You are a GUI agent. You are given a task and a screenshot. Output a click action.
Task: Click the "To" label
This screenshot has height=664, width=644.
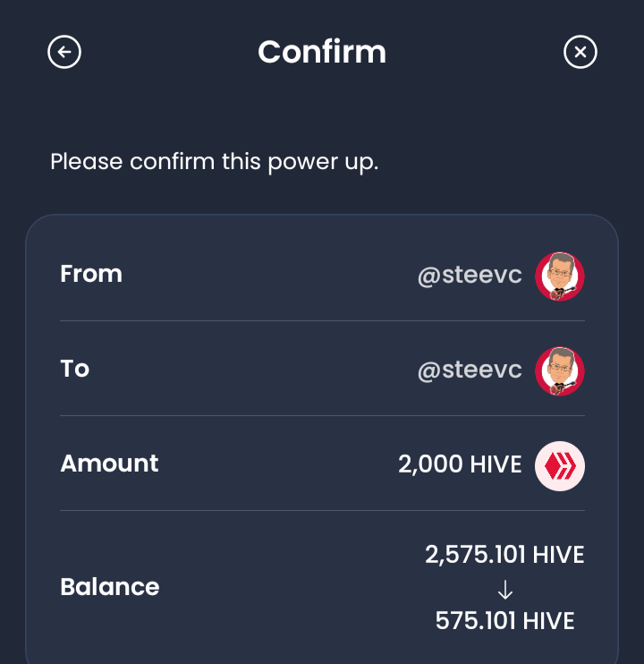pos(75,369)
